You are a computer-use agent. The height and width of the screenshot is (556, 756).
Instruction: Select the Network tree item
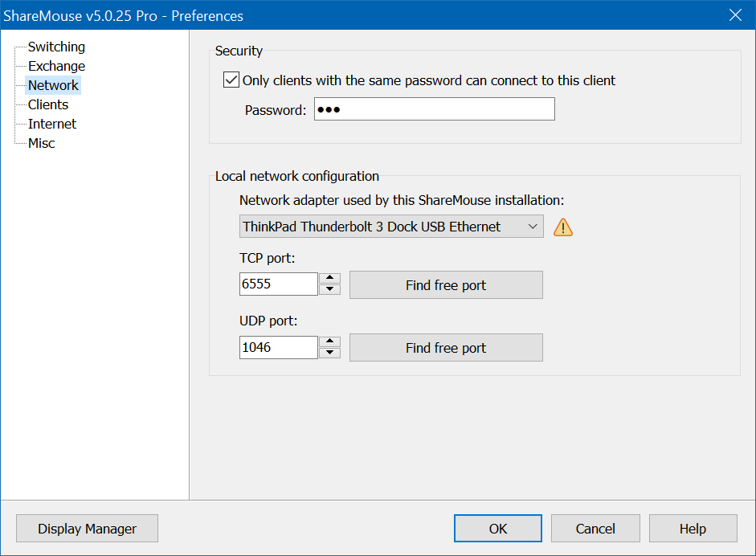[53, 85]
